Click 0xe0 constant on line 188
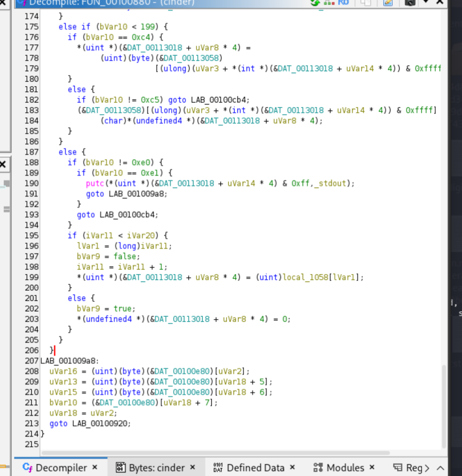 [x=141, y=163]
